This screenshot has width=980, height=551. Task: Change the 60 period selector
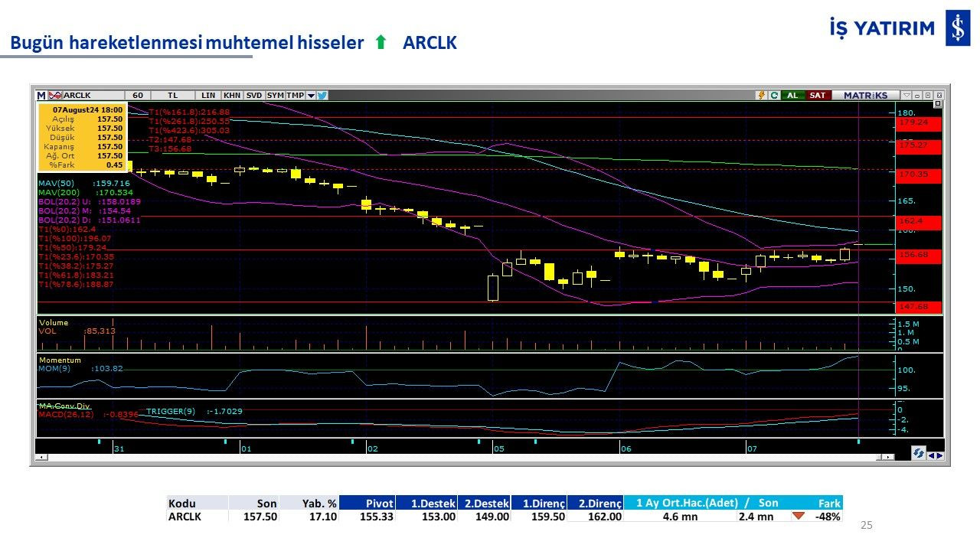[x=138, y=96]
